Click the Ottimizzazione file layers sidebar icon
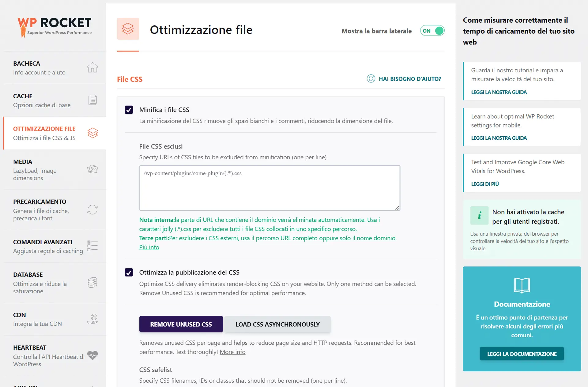The width and height of the screenshot is (588, 387). [92, 133]
